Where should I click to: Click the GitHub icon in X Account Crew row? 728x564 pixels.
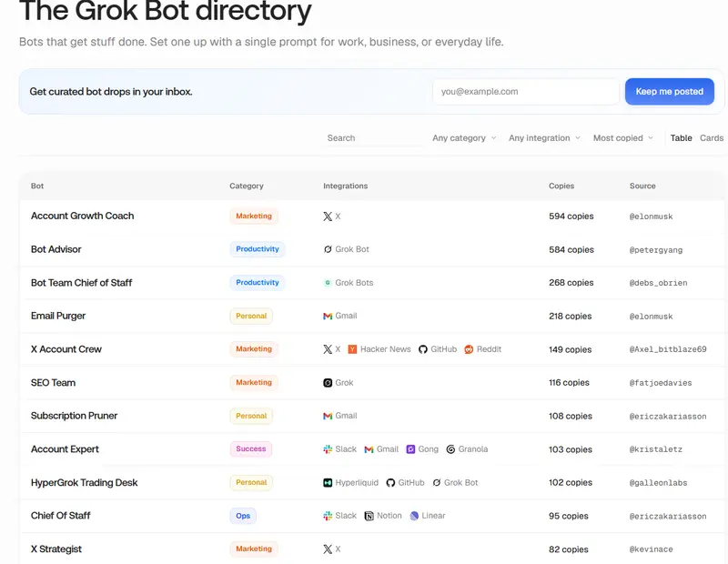pyautogui.click(x=422, y=349)
